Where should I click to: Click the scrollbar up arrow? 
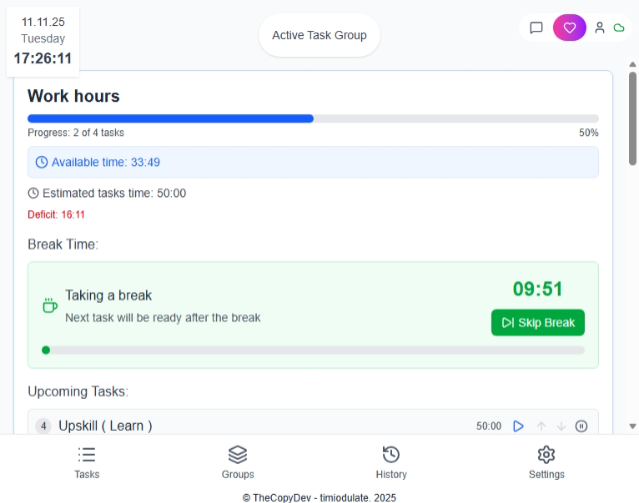632,64
